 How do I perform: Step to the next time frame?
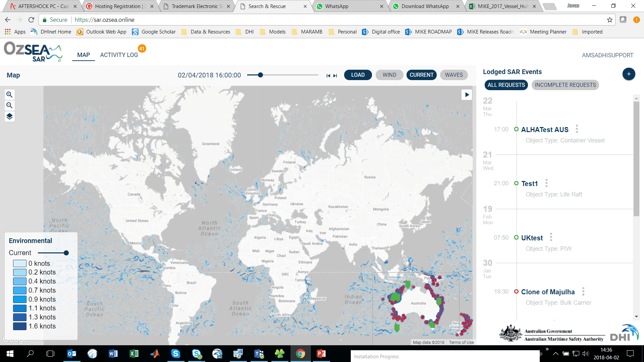point(335,76)
